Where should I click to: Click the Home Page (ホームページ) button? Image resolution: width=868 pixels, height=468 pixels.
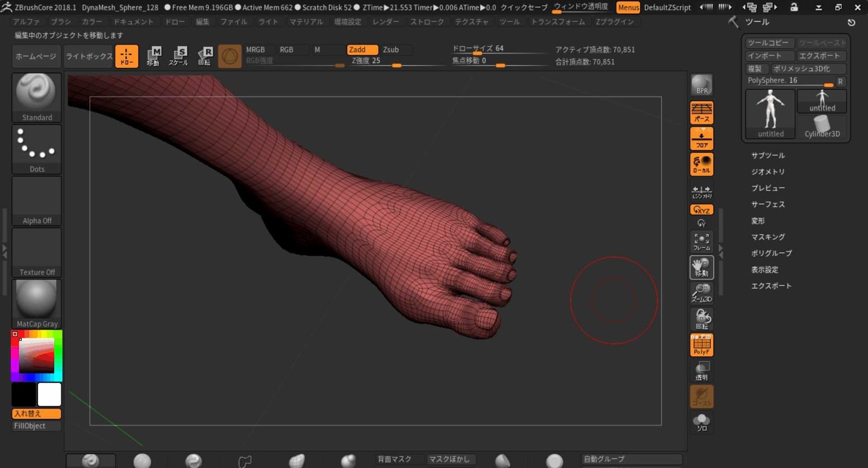click(x=36, y=56)
